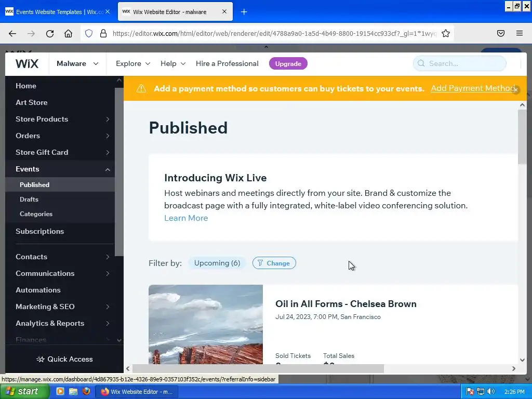The height and width of the screenshot is (399, 532).
Task: Select Published under Events
Action: point(35,184)
